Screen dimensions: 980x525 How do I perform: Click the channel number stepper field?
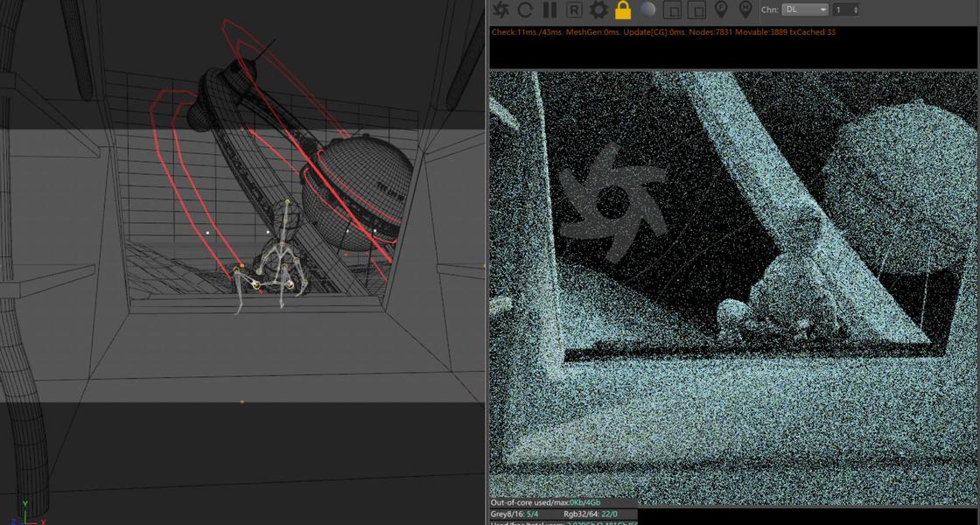click(x=845, y=10)
